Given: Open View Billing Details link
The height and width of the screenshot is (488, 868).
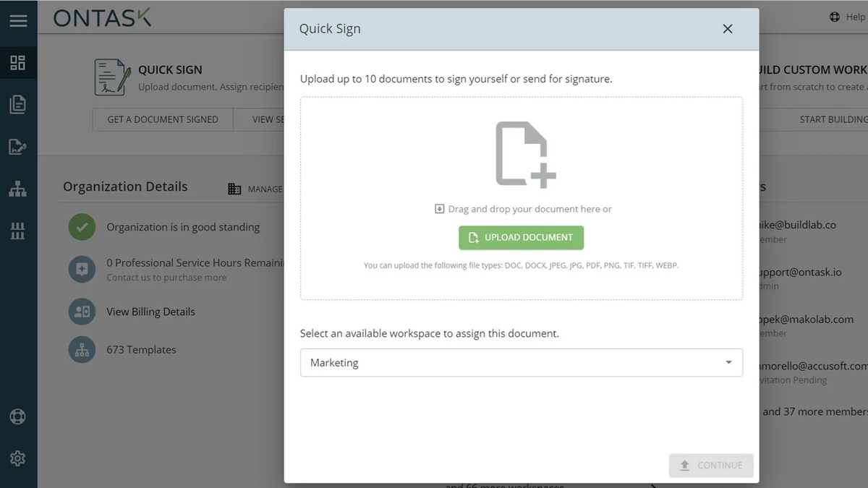Looking at the screenshot, I should pyautogui.click(x=150, y=312).
